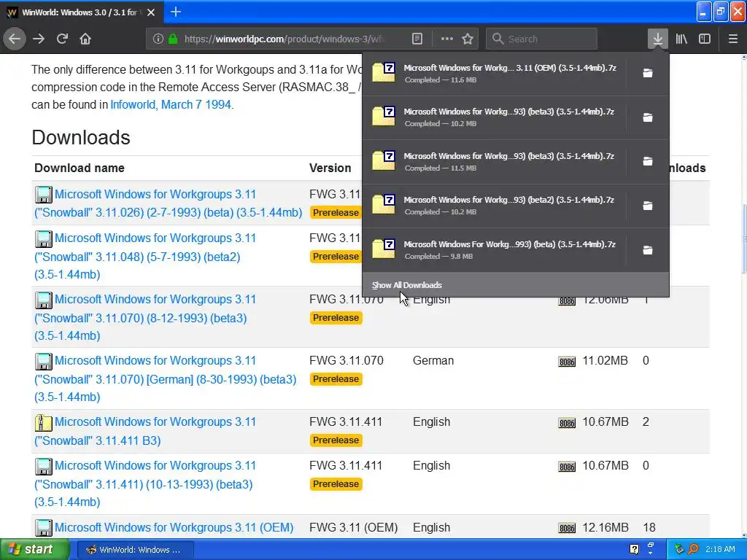Open the Windows Start menu
This screenshot has width=747, height=560.
tap(35, 549)
